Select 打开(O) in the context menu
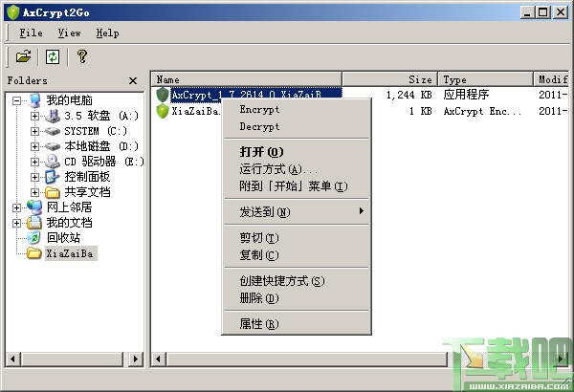 (297, 151)
